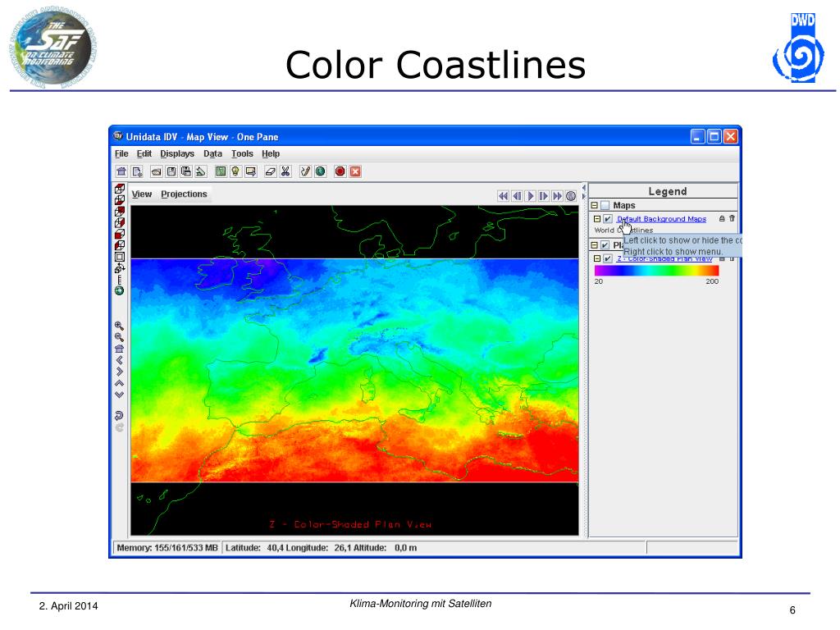Uncheck the Default Background Maps visibility checkbox
Image resolution: width=840 pixels, height=630 pixels.
608,218
